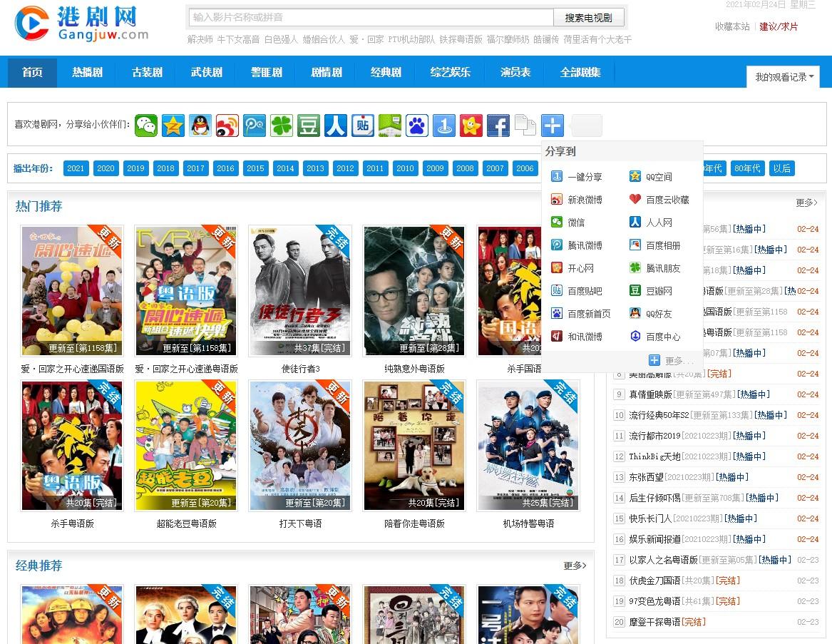Click the Douban icon in the top share row
This screenshot has height=644, width=832.
click(x=309, y=126)
